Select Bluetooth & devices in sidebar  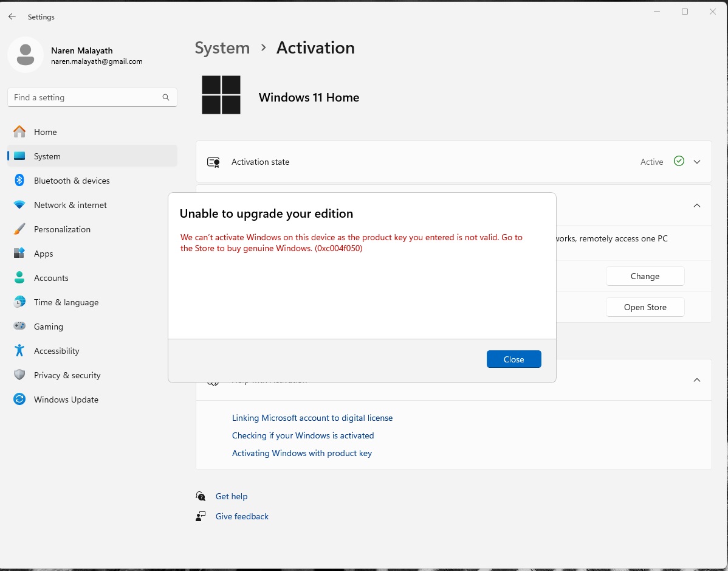[92, 181]
